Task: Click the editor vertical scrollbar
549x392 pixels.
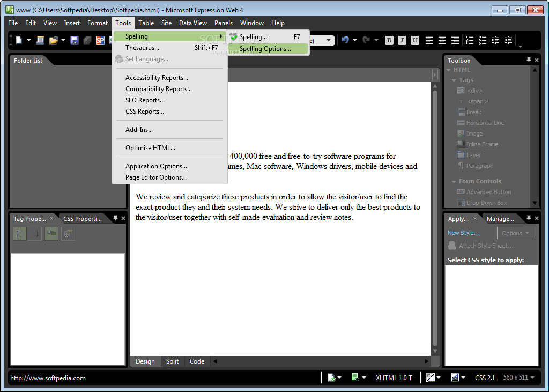Action: click(x=435, y=217)
